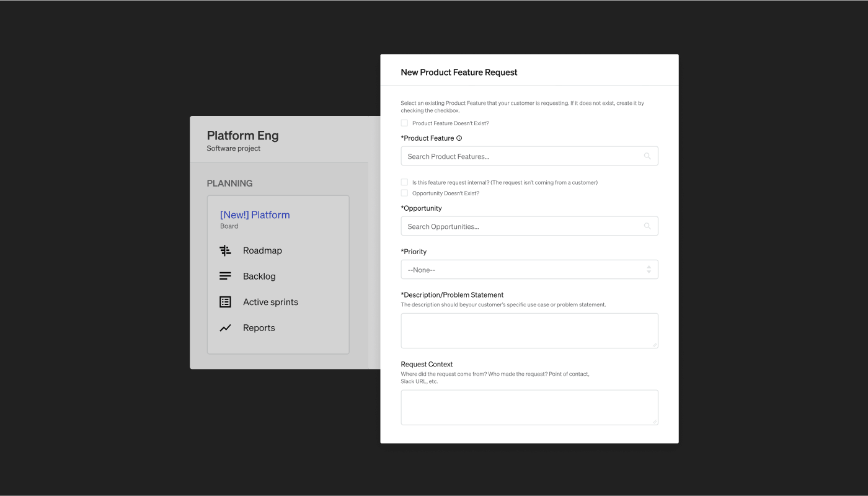The height and width of the screenshot is (496, 868).
Task: Click the Product Features search magnifier icon
Action: 647,156
